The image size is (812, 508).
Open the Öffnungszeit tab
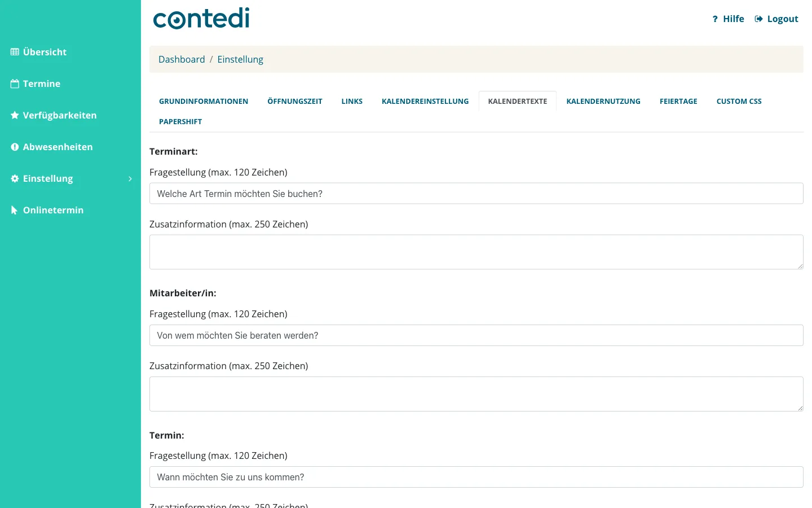pyautogui.click(x=295, y=101)
